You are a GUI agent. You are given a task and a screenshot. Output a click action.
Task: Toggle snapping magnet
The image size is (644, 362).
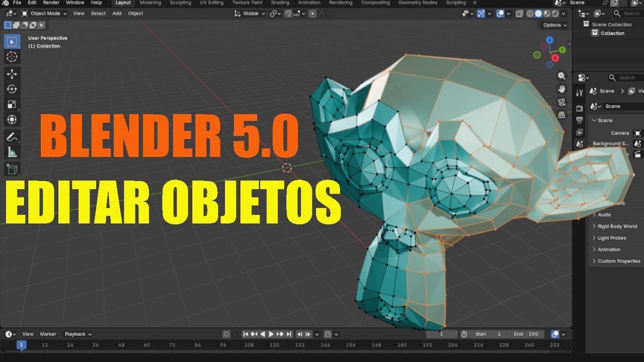click(288, 14)
